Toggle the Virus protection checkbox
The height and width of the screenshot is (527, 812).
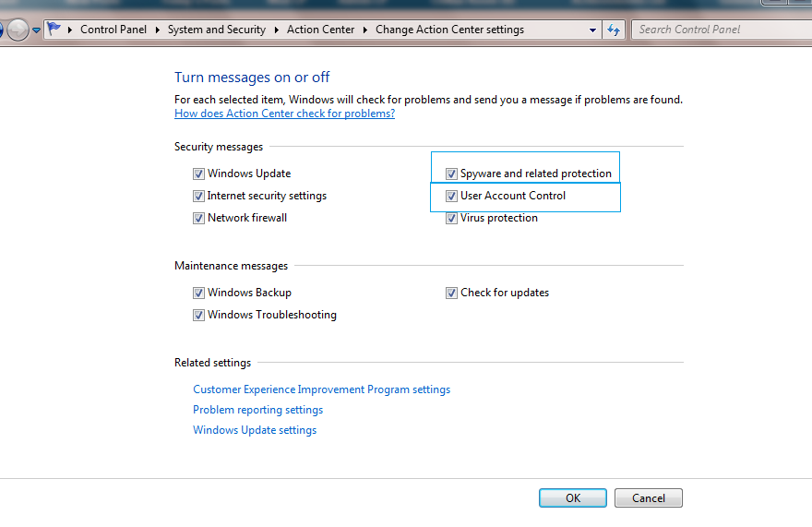451,218
